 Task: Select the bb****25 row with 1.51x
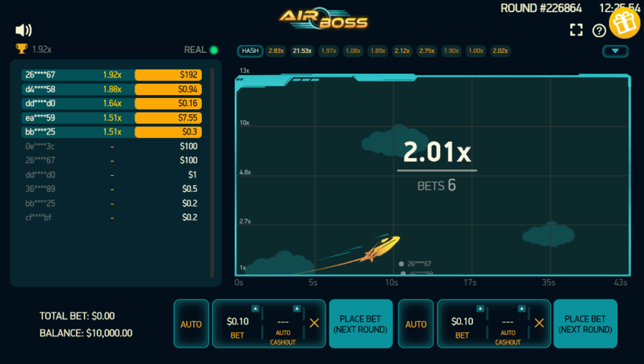111,132
